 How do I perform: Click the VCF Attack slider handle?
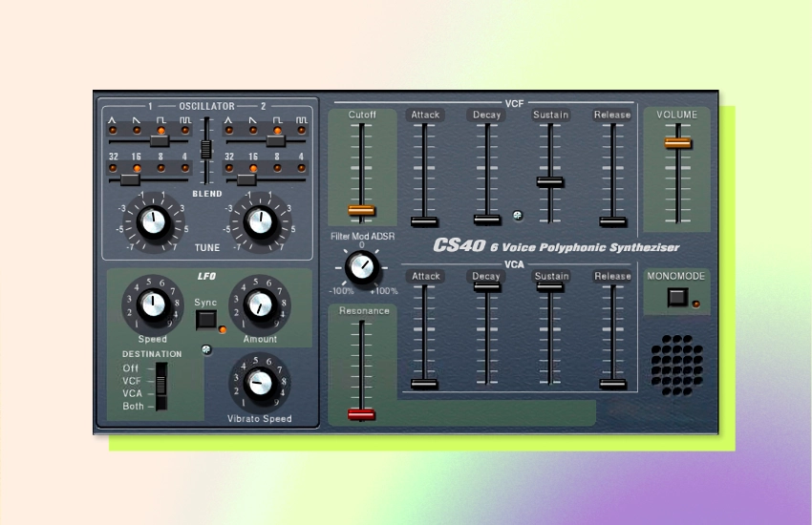pyautogui.click(x=425, y=221)
